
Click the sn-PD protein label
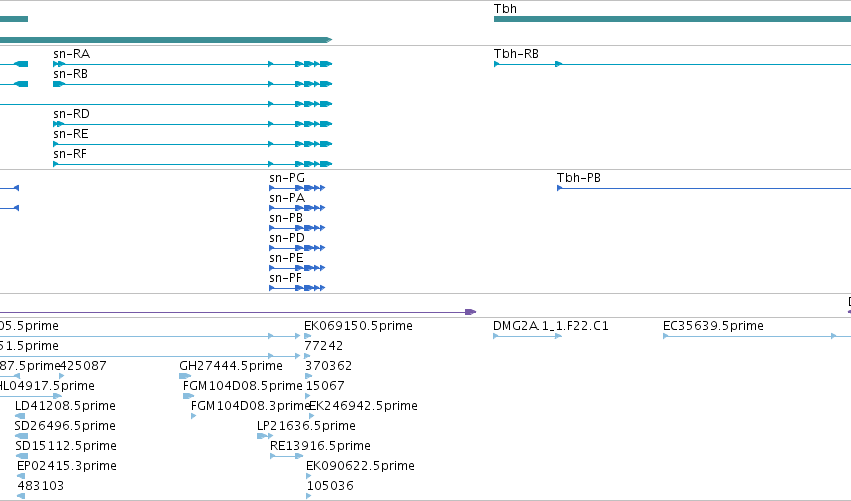tap(287, 238)
